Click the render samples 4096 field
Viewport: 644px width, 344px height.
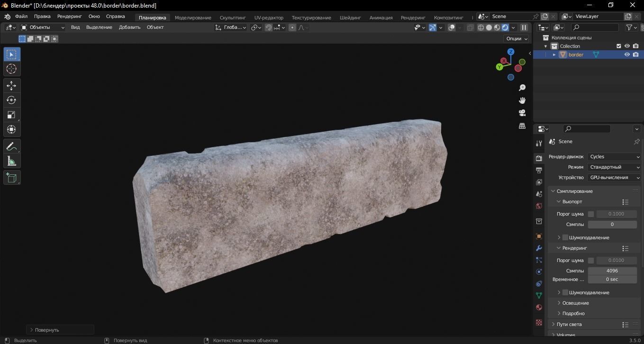point(612,271)
